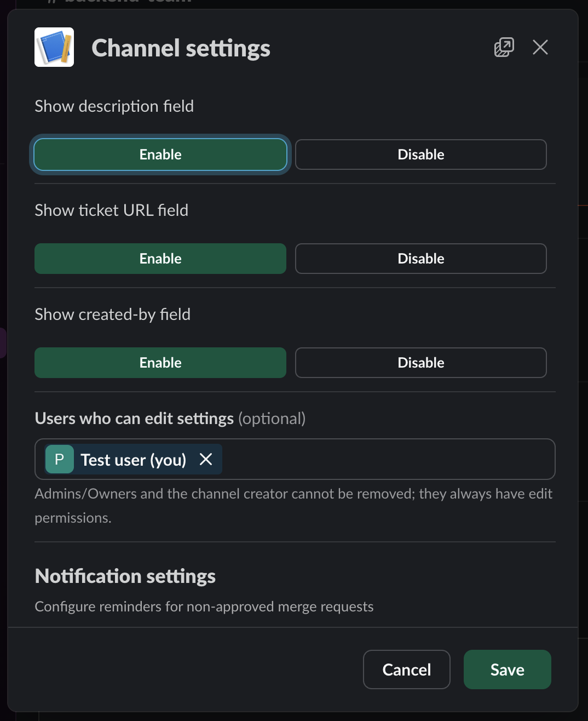Click the Users who can edit settings input
The image size is (588, 721).
(383, 459)
